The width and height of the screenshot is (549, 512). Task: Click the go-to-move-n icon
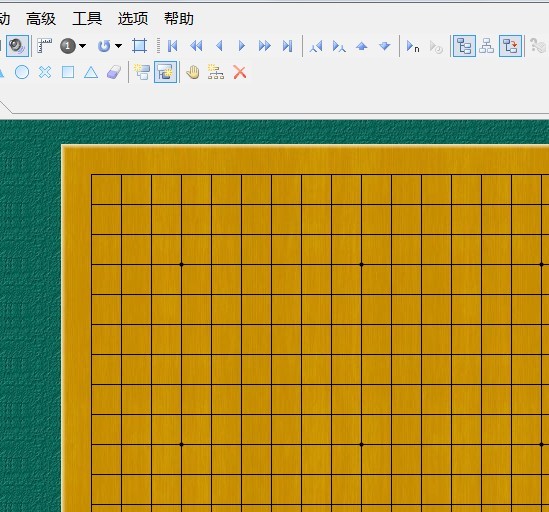(x=413, y=46)
